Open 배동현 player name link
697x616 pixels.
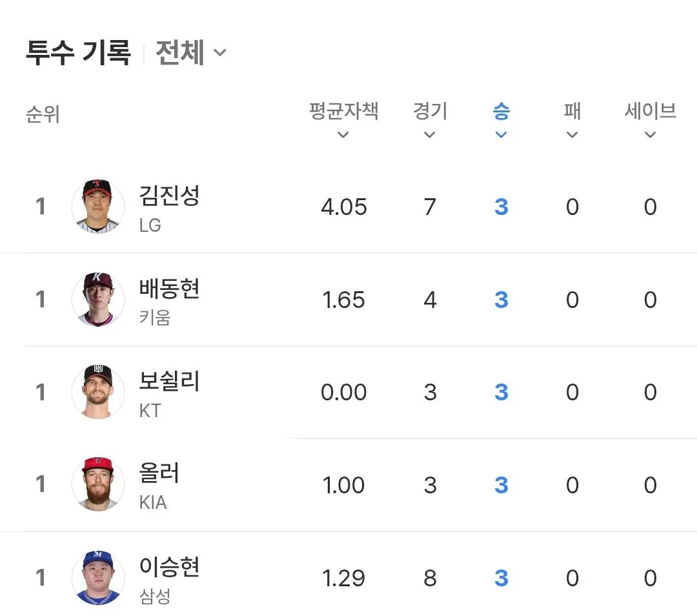pos(169,288)
